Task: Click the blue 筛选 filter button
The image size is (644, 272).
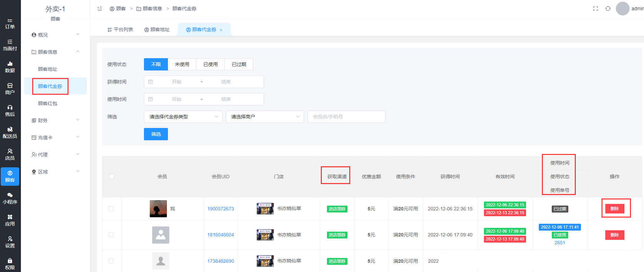Action: click(x=156, y=134)
